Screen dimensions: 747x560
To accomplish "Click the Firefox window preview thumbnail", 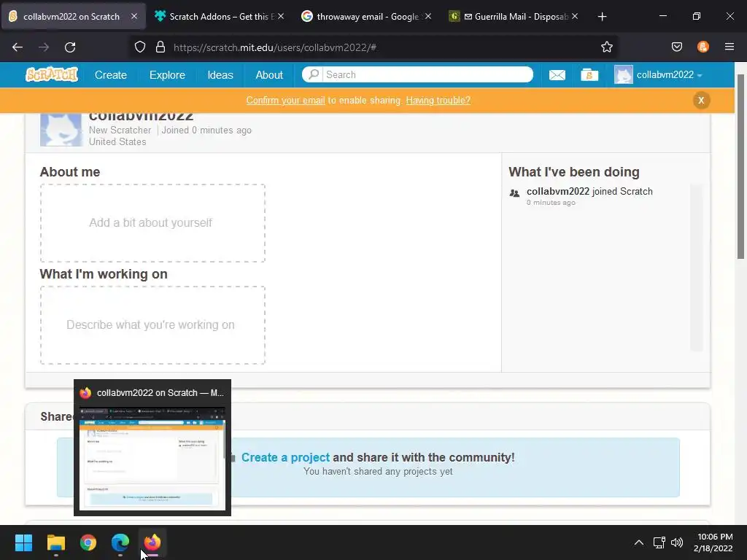I will tap(152, 459).
